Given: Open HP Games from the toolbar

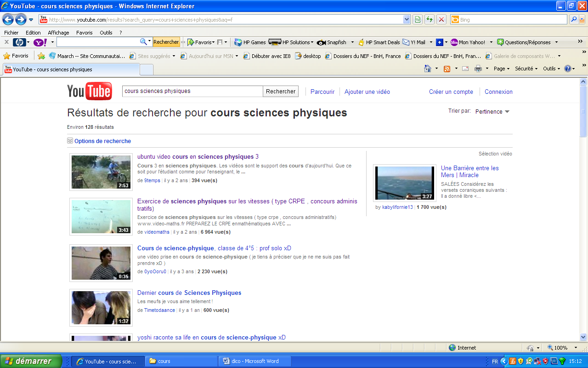Looking at the screenshot, I should (x=250, y=42).
